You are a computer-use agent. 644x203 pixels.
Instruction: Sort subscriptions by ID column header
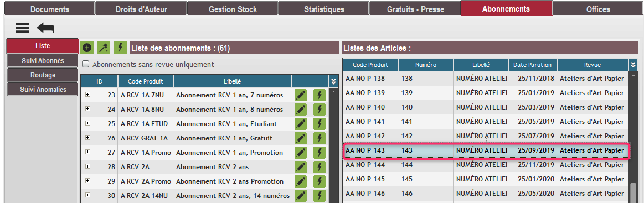pos(99,81)
